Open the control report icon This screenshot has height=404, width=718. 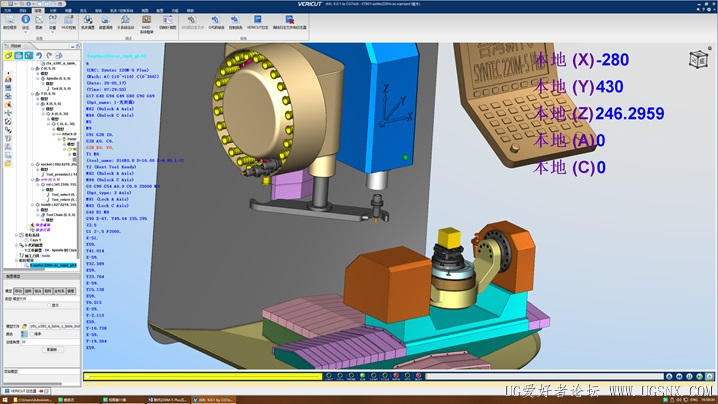235,22
